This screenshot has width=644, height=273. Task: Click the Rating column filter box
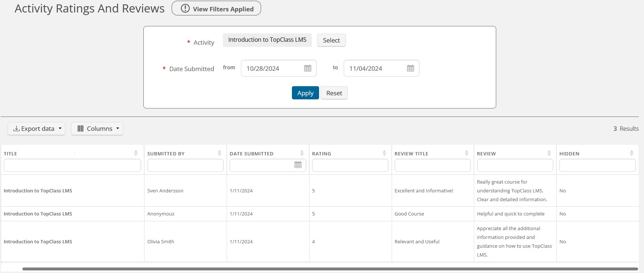coord(350,165)
